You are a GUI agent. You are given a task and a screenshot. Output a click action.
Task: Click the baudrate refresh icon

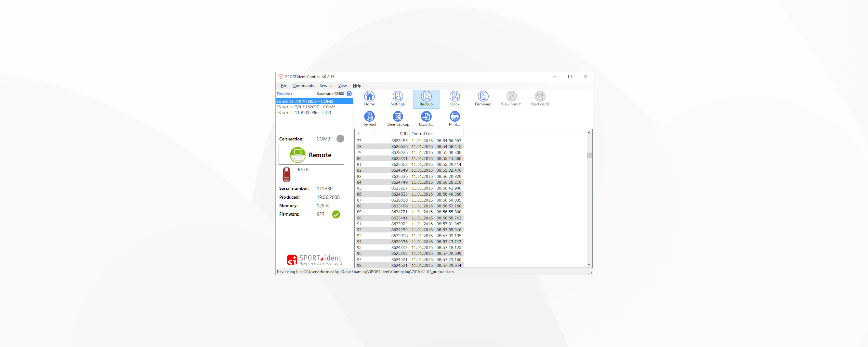pyautogui.click(x=349, y=94)
